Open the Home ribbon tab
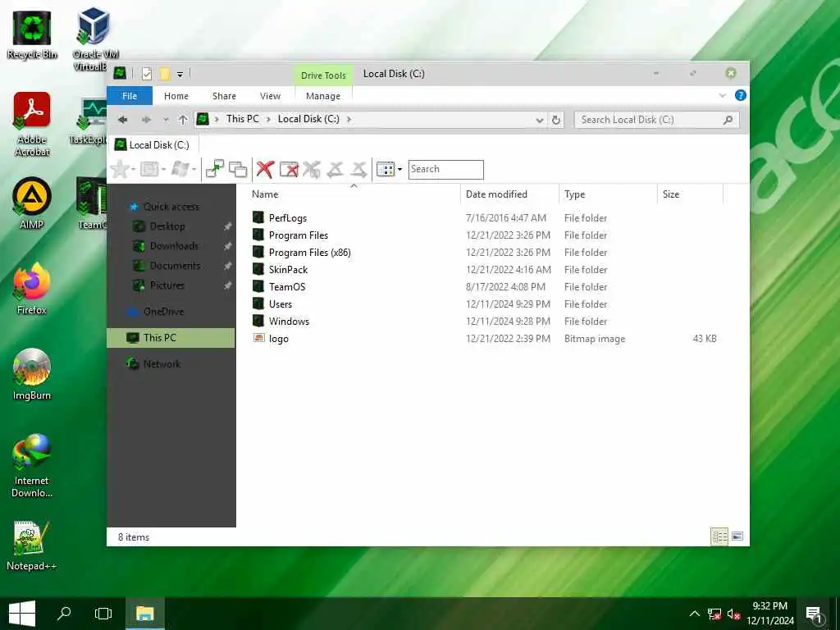Screen dimensions: 840x630 (x=176, y=96)
